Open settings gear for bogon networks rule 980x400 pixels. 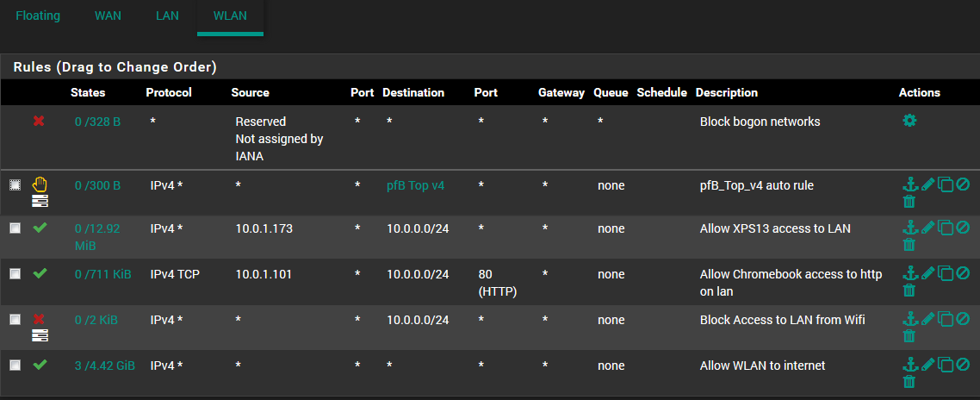pos(909,120)
